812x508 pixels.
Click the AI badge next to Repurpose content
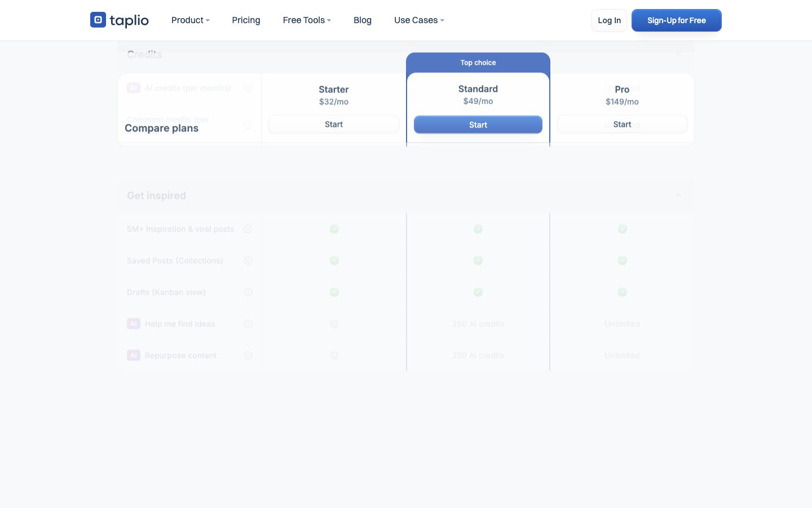(134, 356)
